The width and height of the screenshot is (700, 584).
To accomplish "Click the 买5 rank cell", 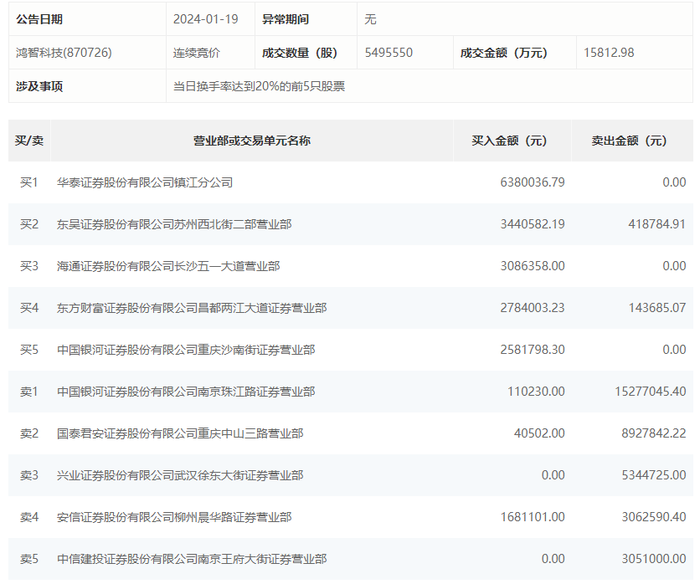I will pyautogui.click(x=29, y=350).
